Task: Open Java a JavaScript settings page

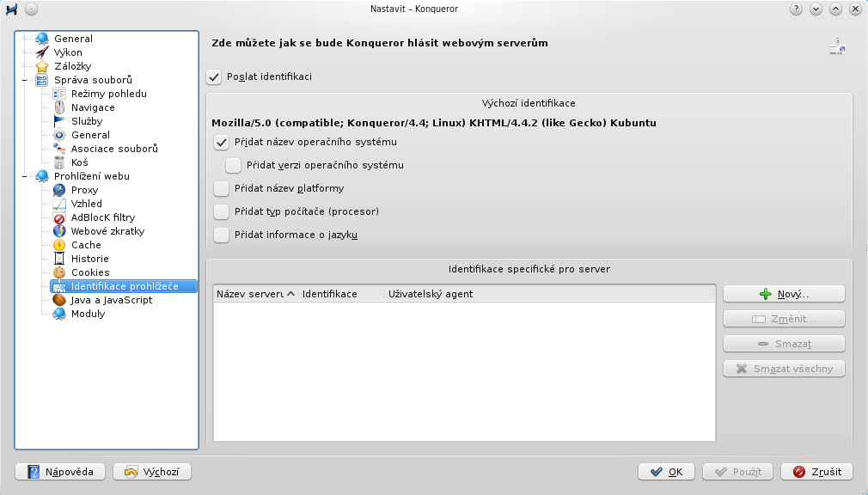Action: (x=111, y=300)
